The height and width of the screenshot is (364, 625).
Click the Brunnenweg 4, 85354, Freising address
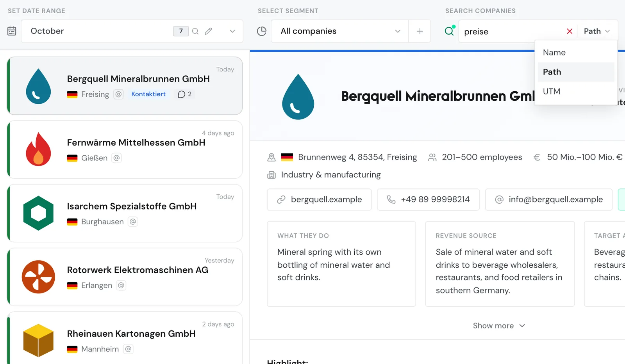click(357, 157)
